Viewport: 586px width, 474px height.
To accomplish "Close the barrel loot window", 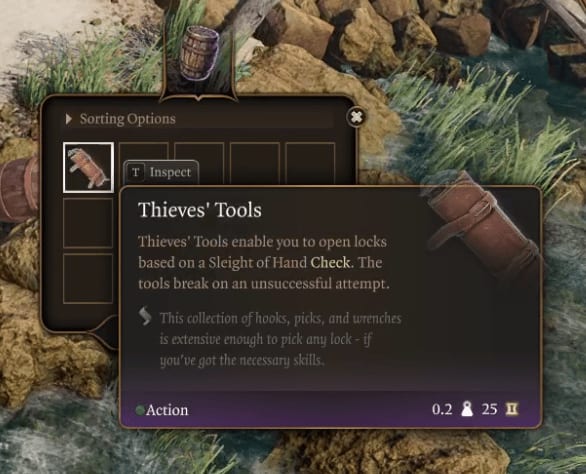I will coord(357,117).
